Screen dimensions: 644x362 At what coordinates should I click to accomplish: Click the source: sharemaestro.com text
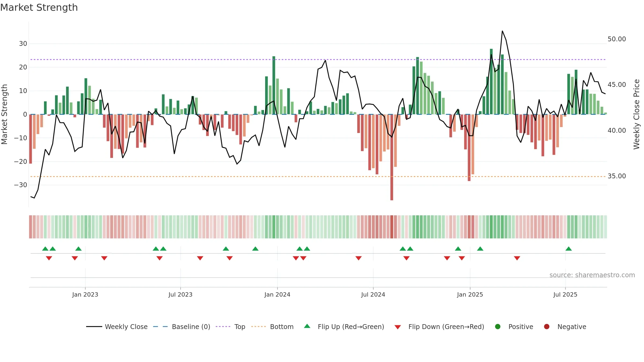point(592,275)
